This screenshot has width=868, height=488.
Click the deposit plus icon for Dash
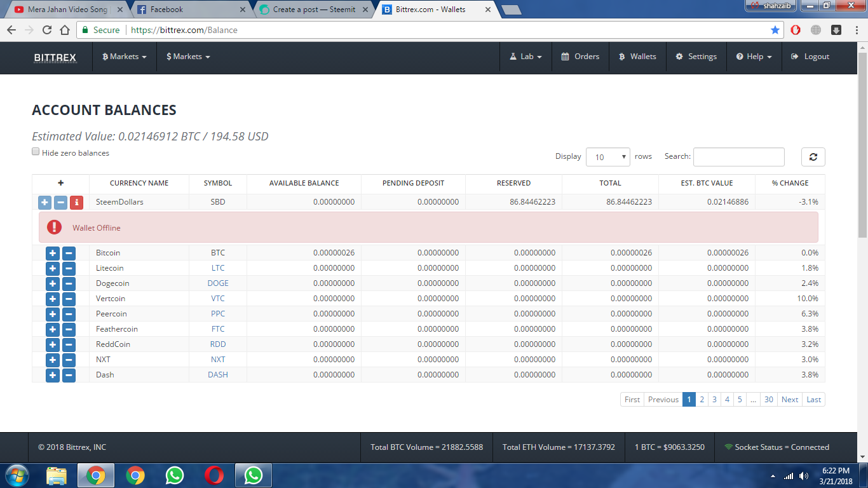[x=53, y=375]
